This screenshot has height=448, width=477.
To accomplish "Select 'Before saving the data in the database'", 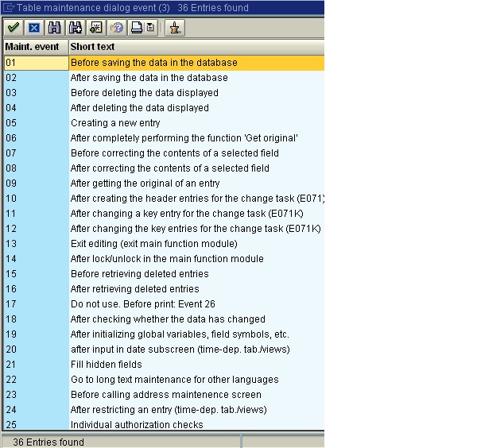I will point(197,63).
